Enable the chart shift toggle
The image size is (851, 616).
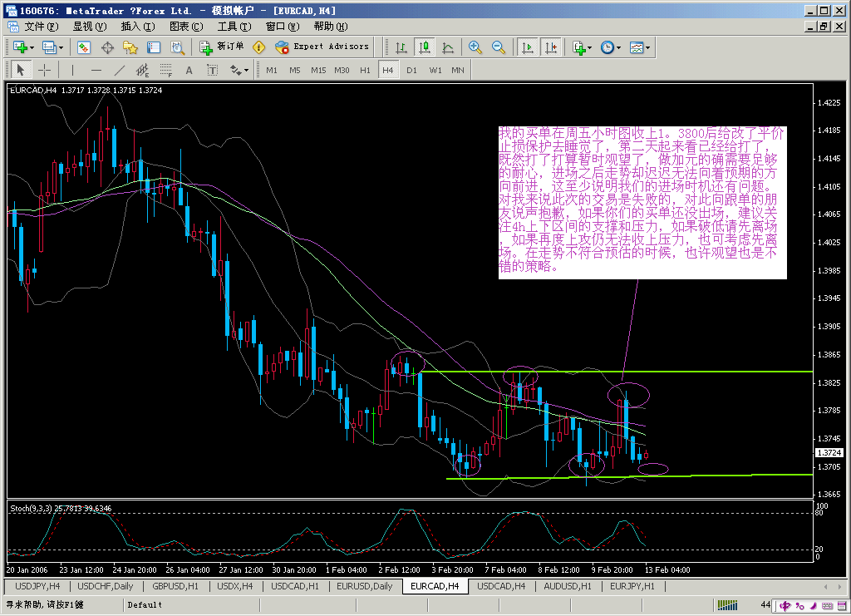click(550, 47)
